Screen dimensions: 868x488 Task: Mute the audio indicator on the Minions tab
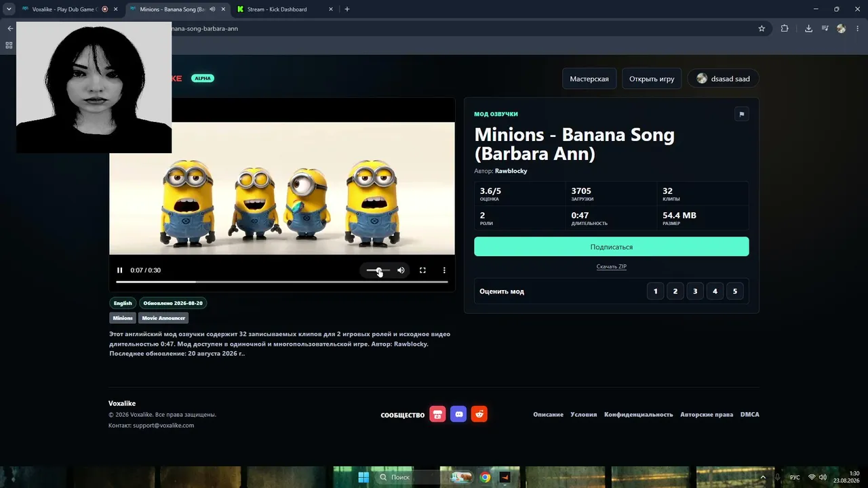(212, 9)
